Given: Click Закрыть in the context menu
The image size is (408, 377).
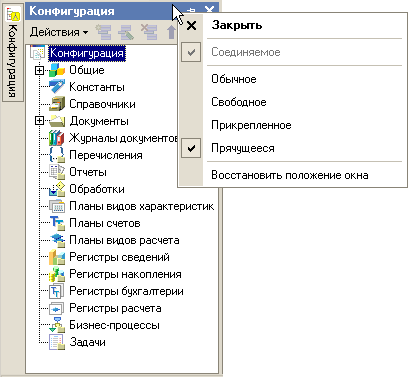Looking at the screenshot, I should pos(237,25).
